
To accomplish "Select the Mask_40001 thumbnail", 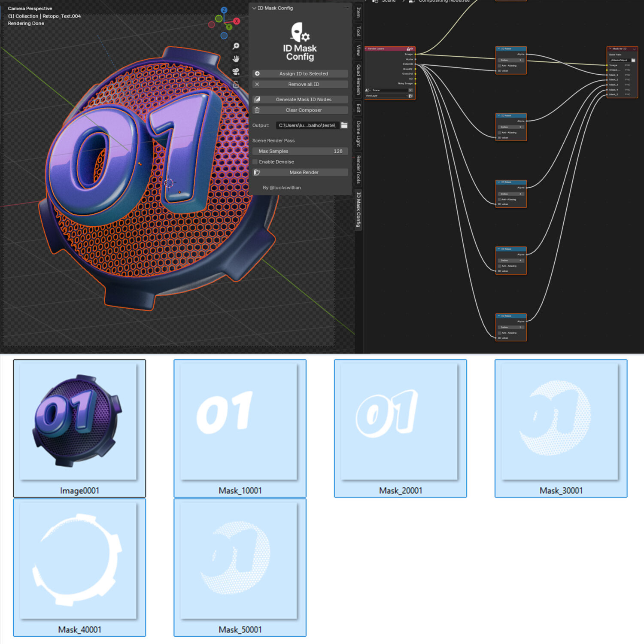I will [x=79, y=567].
